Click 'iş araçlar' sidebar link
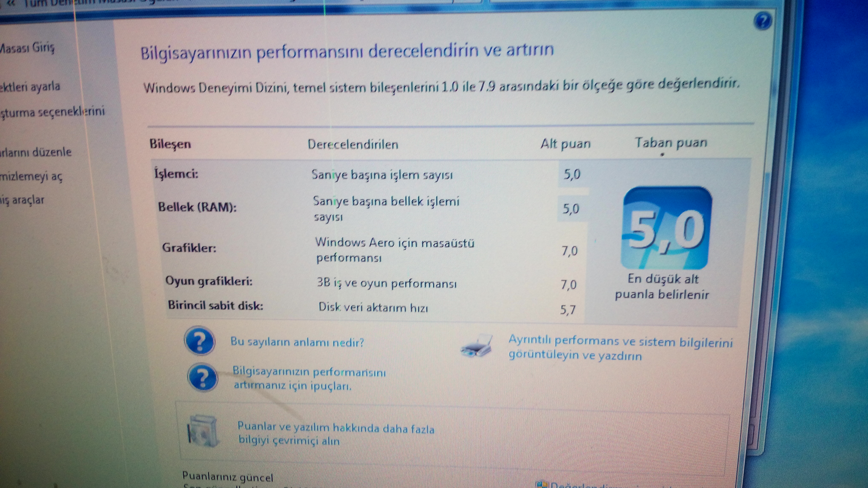The width and height of the screenshot is (868, 488). click(22, 200)
